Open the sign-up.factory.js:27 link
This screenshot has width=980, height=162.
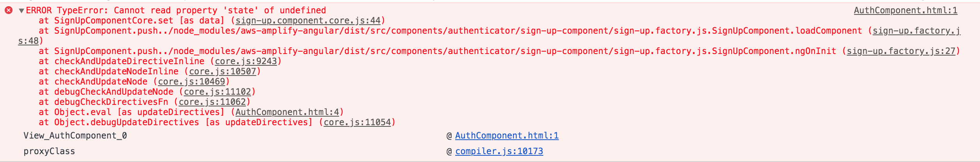(x=901, y=51)
